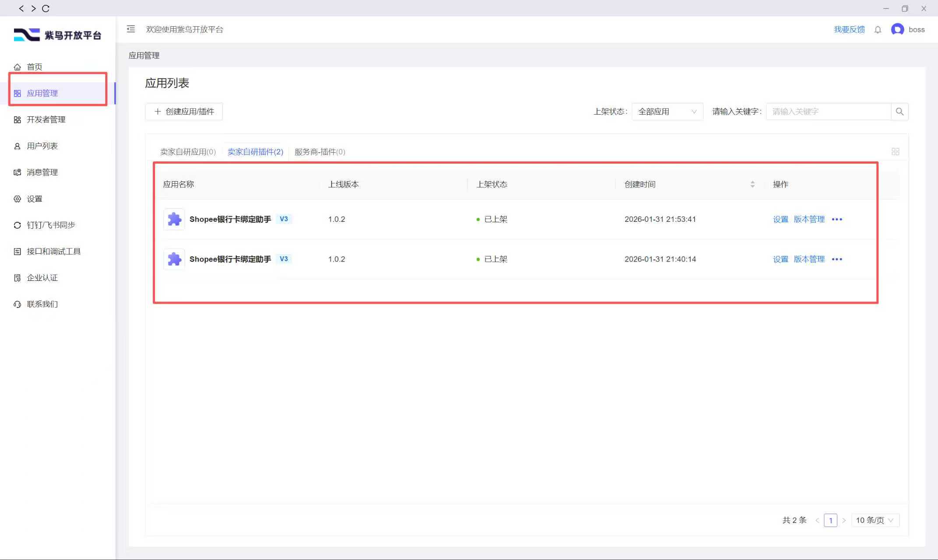The image size is (938, 560).
Task: Open the first row's three-dot more menu
Action: click(837, 219)
